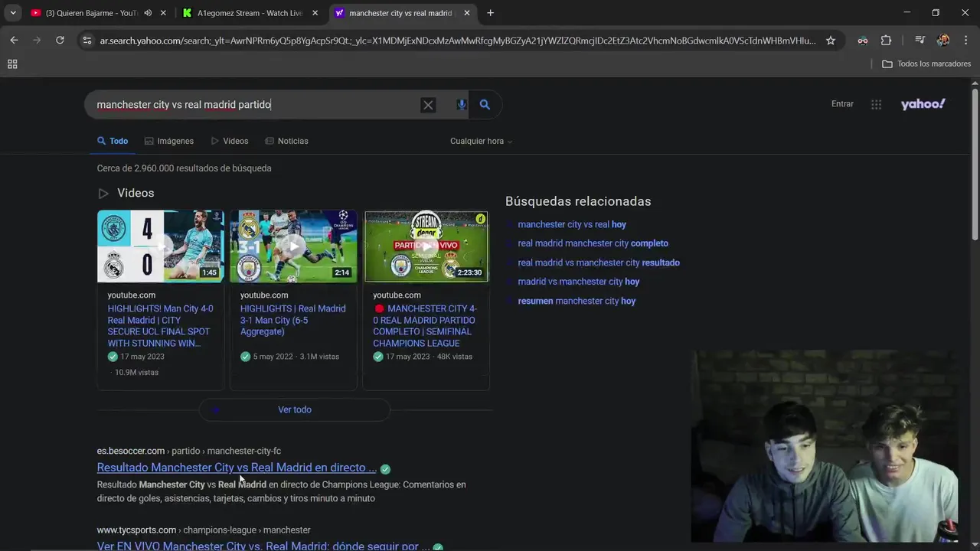Select the Imágenes results tab
Image resolution: width=980 pixels, height=551 pixels.
tap(169, 141)
